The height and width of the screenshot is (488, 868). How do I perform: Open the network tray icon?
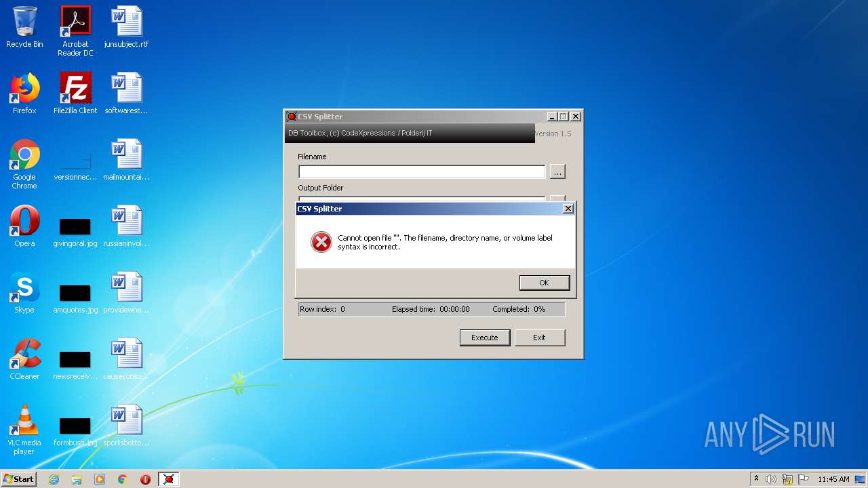tap(787, 479)
